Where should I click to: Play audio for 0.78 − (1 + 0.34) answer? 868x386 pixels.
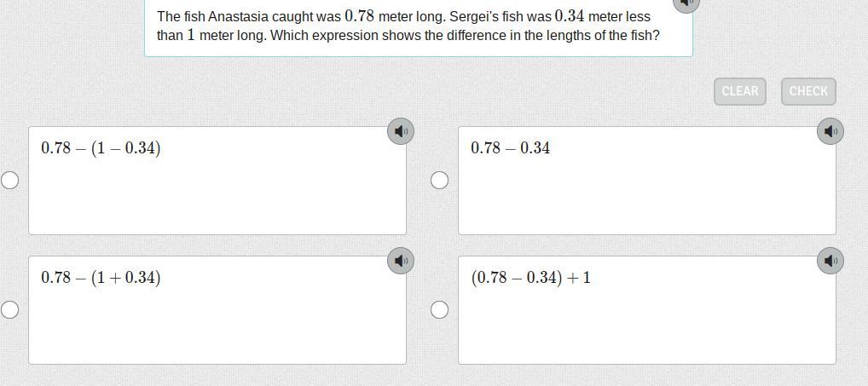401,261
